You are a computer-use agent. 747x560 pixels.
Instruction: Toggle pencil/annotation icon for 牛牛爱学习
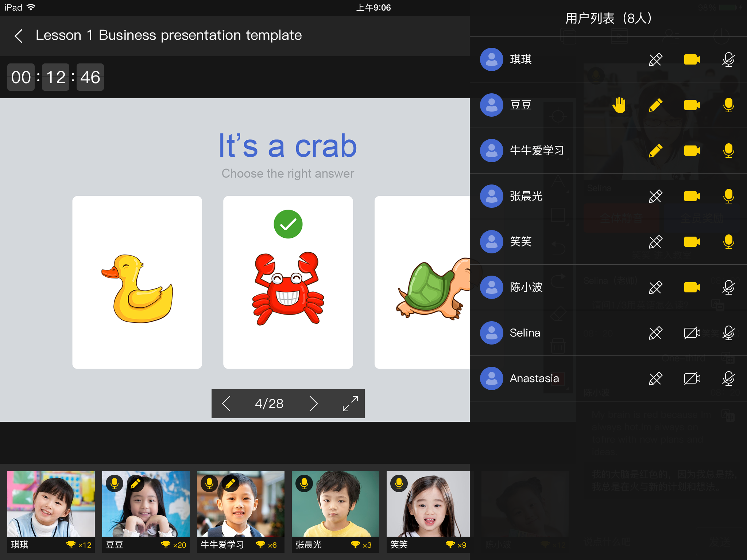point(655,150)
